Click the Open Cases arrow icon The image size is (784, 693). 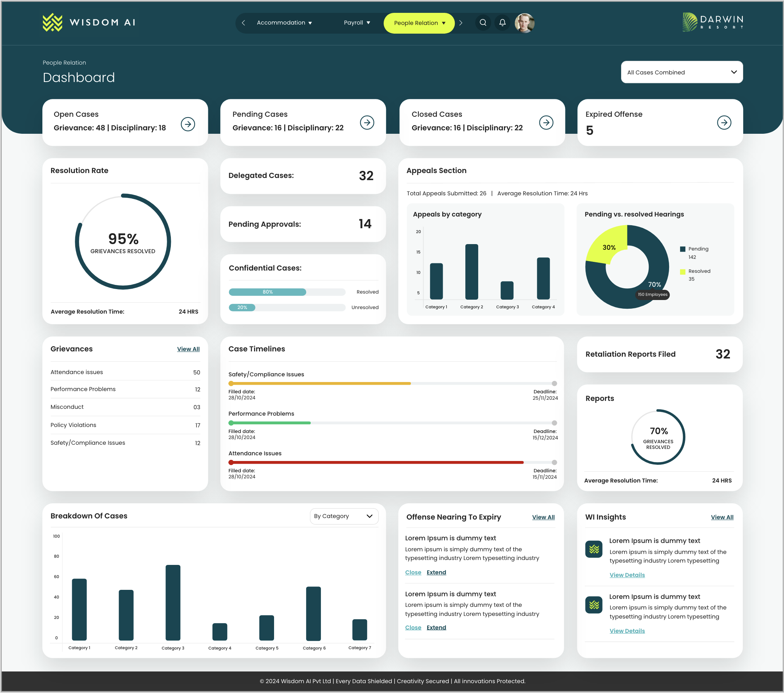[x=188, y=124]
